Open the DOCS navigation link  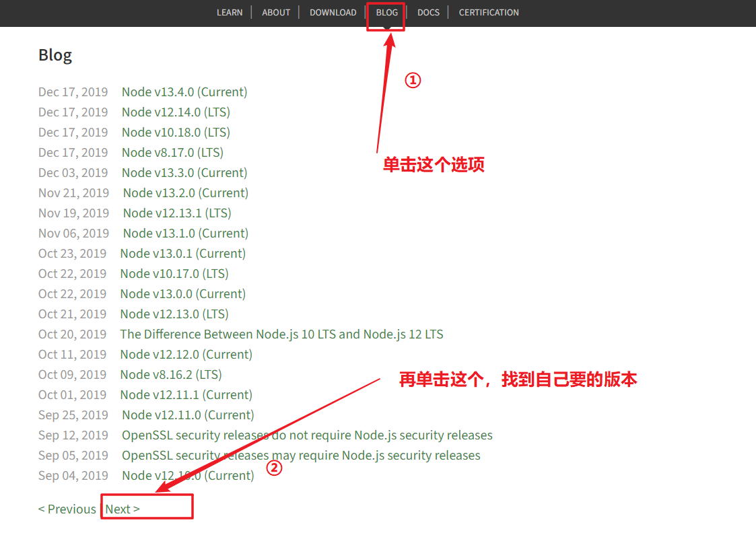428,12
